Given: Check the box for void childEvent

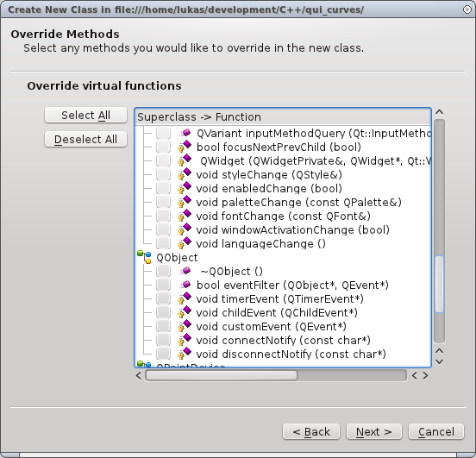Looking at the screenshot, I should 163,312.
